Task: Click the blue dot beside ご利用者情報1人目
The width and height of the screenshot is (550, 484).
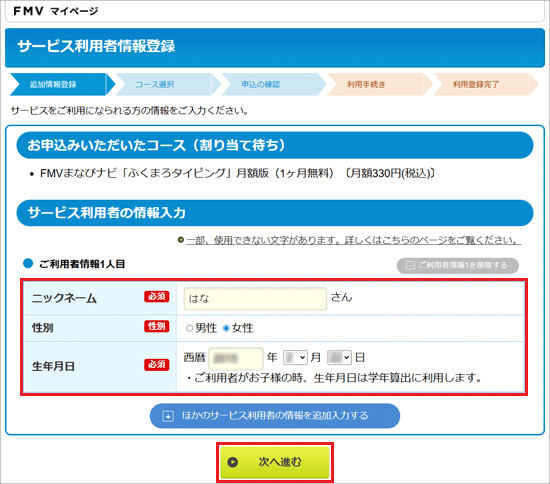Action: [x=28, y=263]
